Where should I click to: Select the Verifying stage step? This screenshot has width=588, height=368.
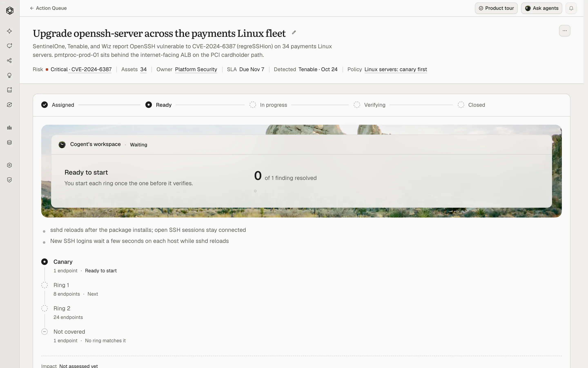click(x=369, y=105)
